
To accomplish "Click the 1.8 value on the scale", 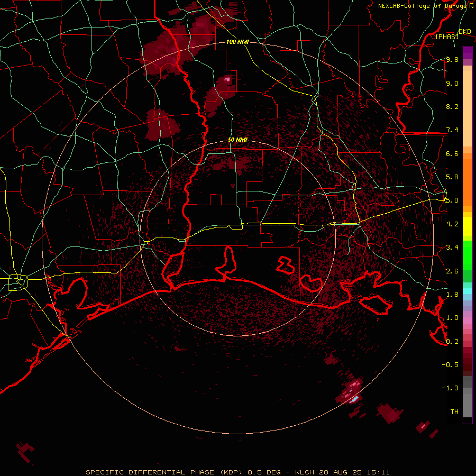I will point(452,295).
